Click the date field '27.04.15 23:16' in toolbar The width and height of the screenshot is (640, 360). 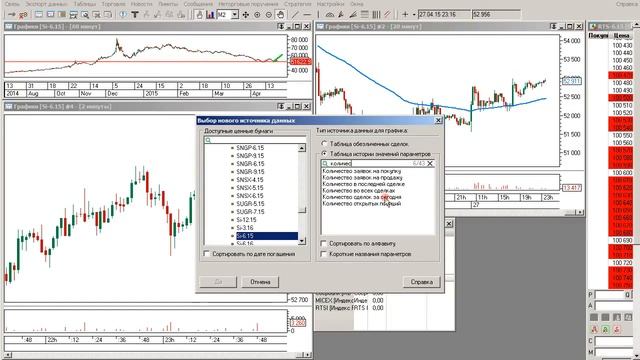pos(444,15)
